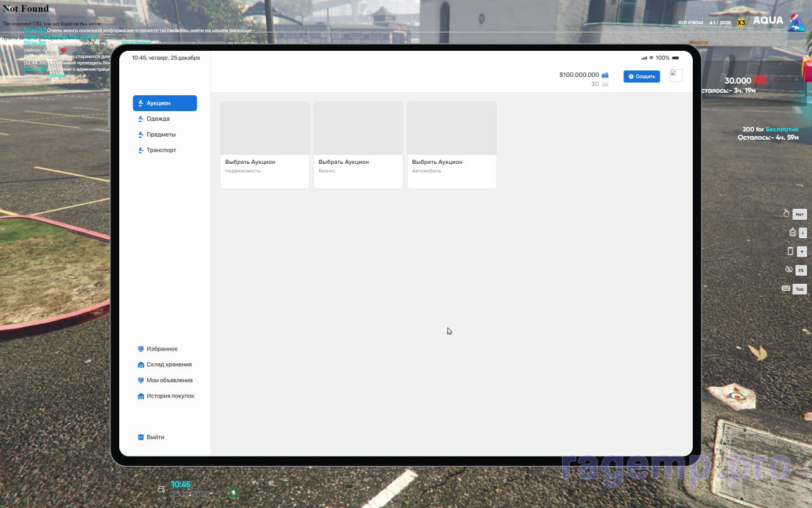812x508 pixels.
Task: Choose the Автомобиль auction card
Action: click(452, 145)
